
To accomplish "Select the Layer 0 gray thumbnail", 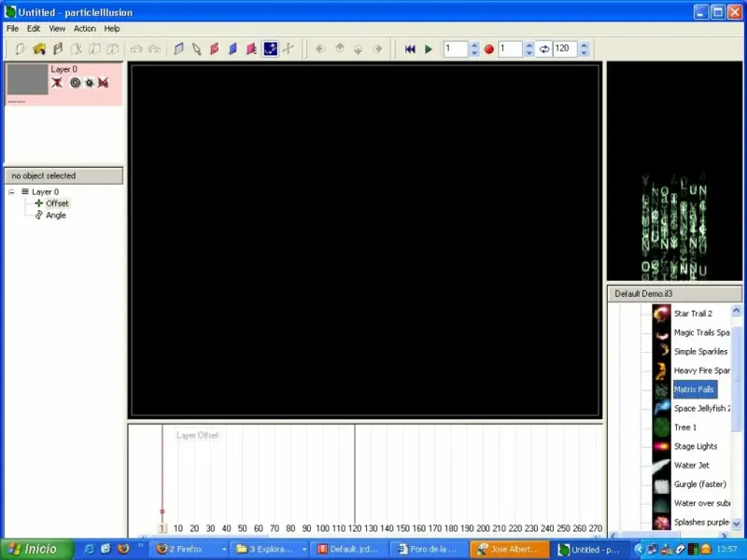I will point(27,79).
